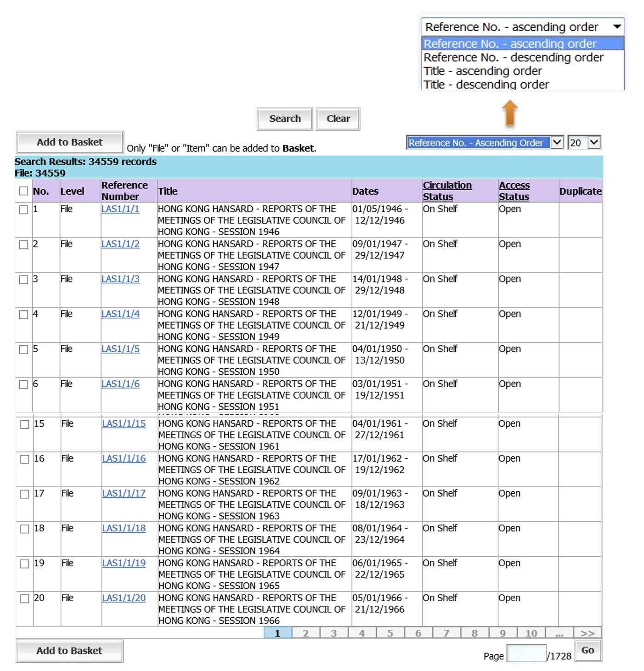Screen dimensions: 644x671
Task: Jump to the next pages with the >> button
Action: (x=587, y=633)
